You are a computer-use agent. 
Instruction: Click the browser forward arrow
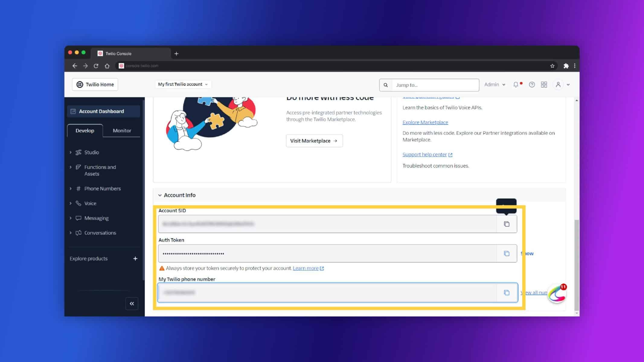point(85,66)
